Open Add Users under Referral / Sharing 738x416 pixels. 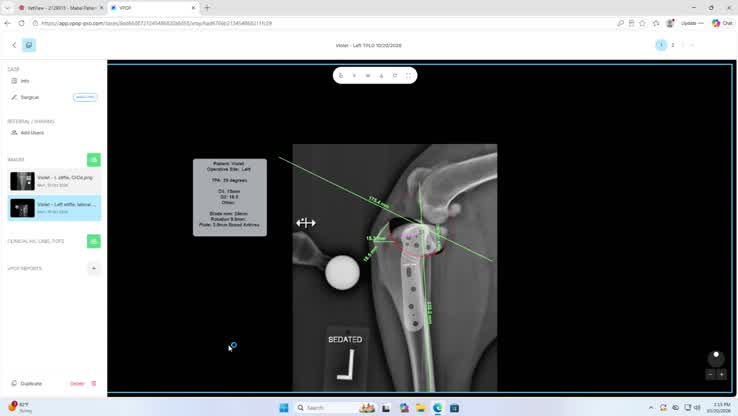click(27, 133)
